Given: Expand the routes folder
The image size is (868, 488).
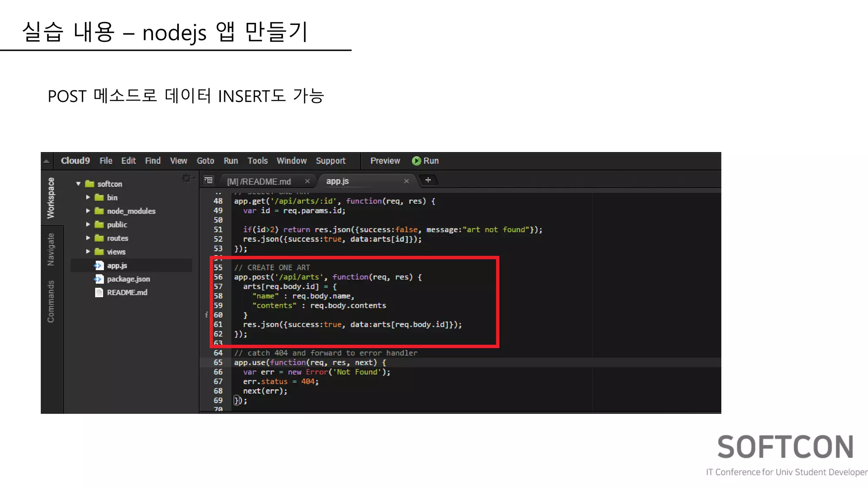Looking at the screenshot, I should point(88,238).
